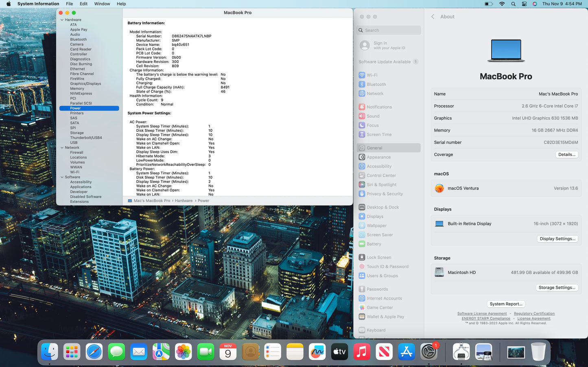The height and width of the screenshot is (367, 588).
Task: Go back using the About back chevron
Action: point(433,17)
